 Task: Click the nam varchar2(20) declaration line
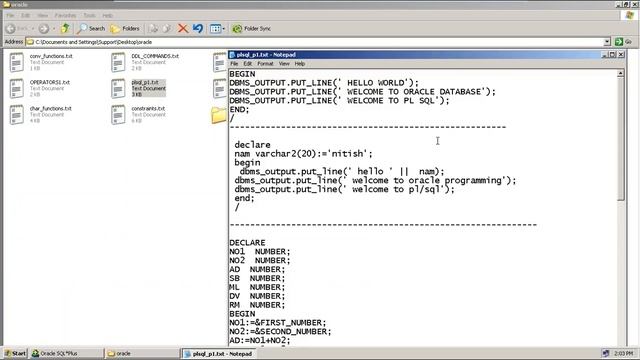303,154
